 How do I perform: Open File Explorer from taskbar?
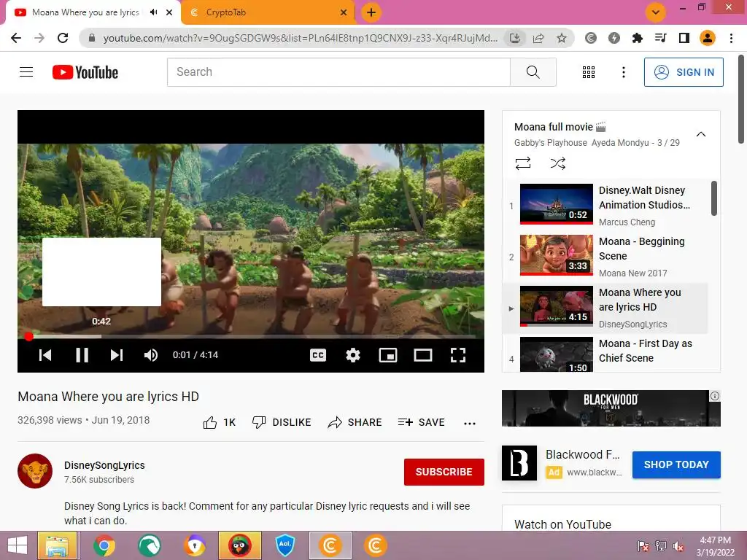pyautogui.click(x=57, y=545)
